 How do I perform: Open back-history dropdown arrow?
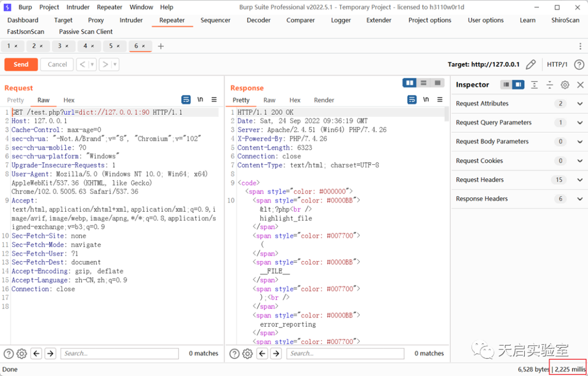click(92, 64)
